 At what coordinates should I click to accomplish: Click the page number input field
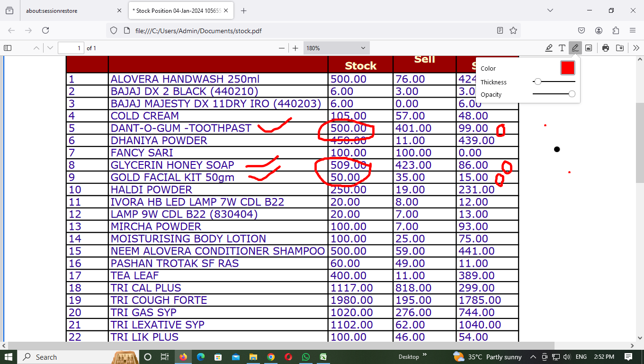tap(71, 48)
